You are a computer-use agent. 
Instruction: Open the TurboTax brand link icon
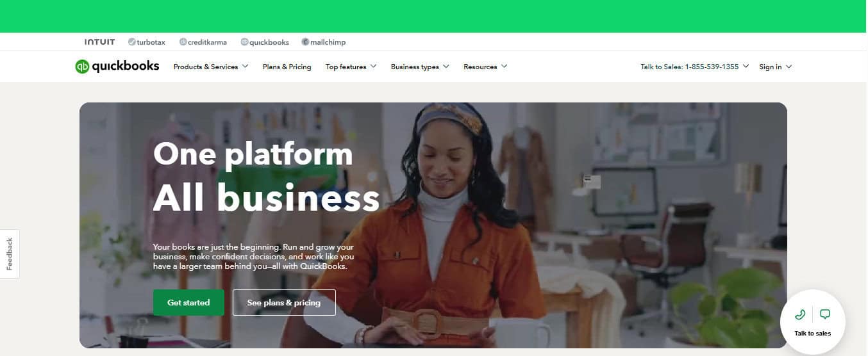coord(131,42)
